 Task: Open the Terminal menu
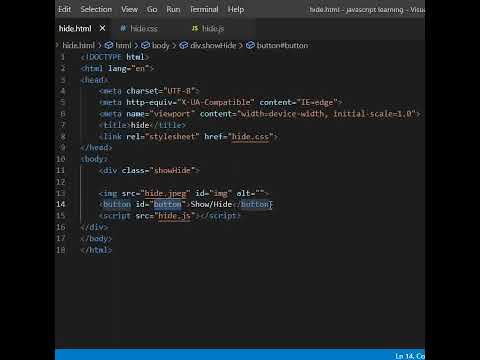coord(204,9)
